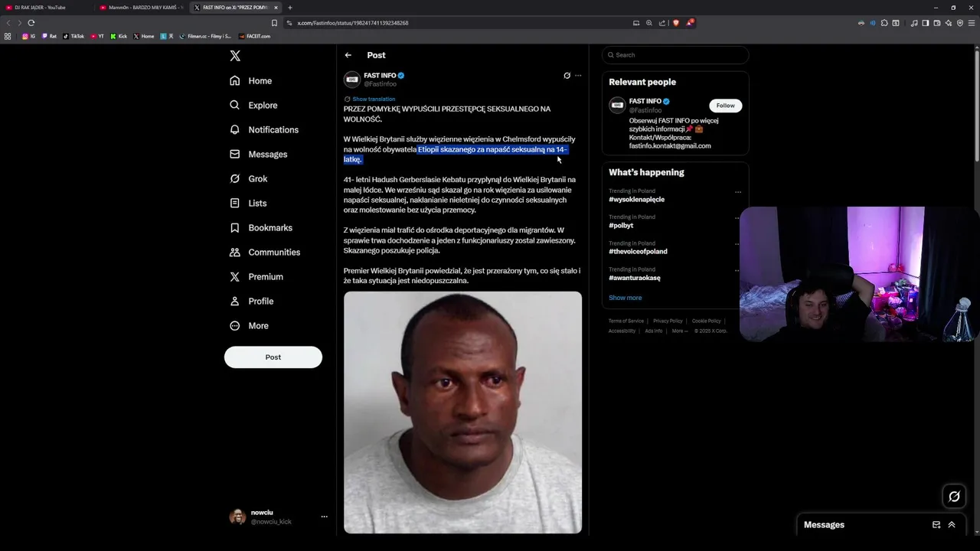Viewport: 980px width, 551px height.
Task: Open the IG bookmark
Action: click(x=28, y=36)
